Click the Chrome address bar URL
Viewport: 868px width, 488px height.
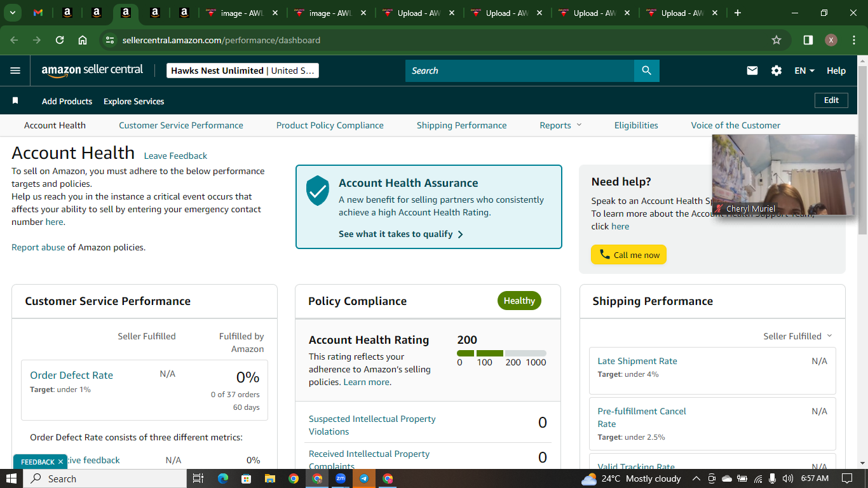click(221, 40)
